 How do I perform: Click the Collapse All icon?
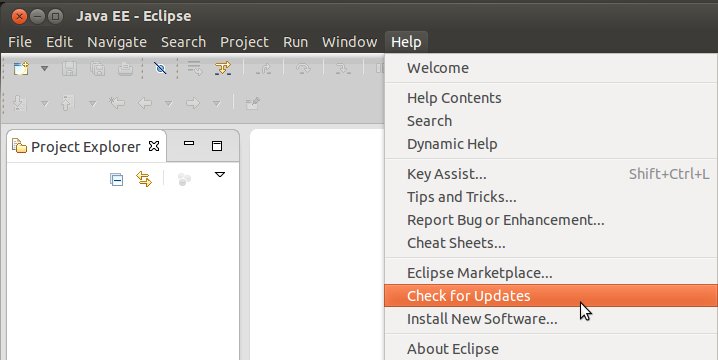coord(117,180)
